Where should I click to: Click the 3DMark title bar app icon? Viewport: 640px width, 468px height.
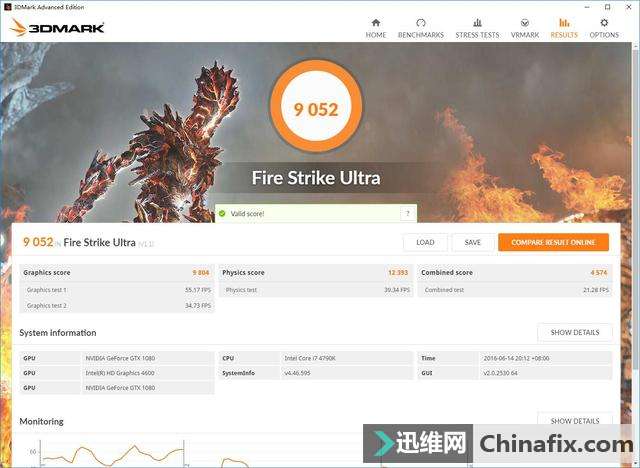click(x=7, y=7)
